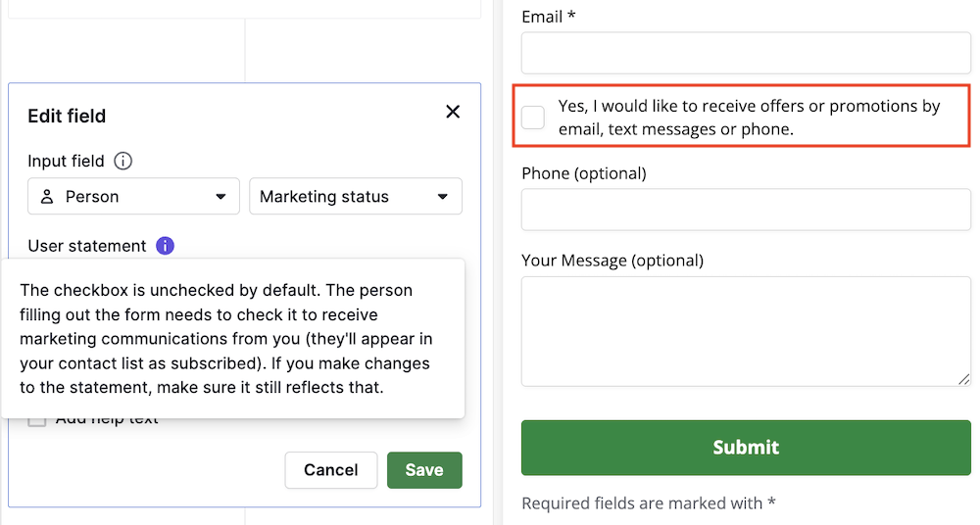The image size is (980, 525).
Task: Click the Phone (optional) label
Action: (584, 173)
